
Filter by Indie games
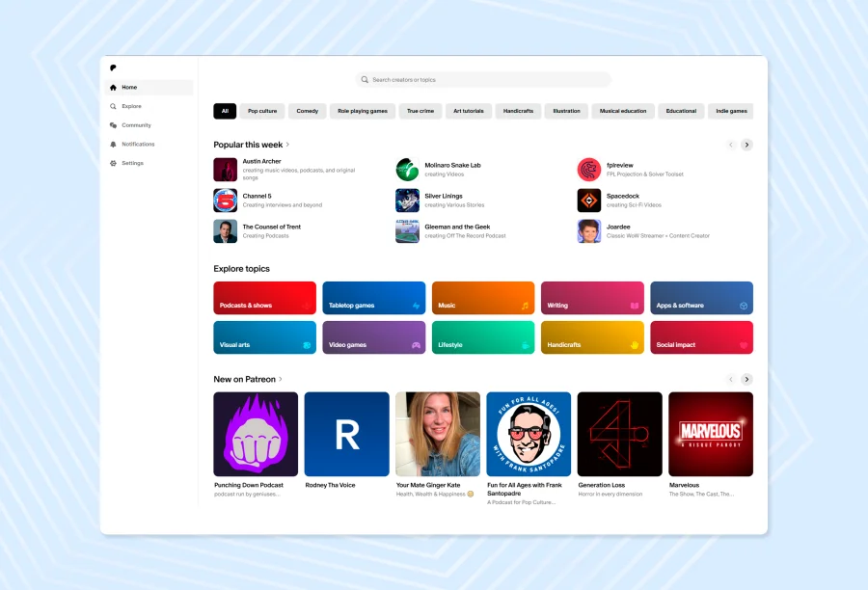tap(731, 111)
